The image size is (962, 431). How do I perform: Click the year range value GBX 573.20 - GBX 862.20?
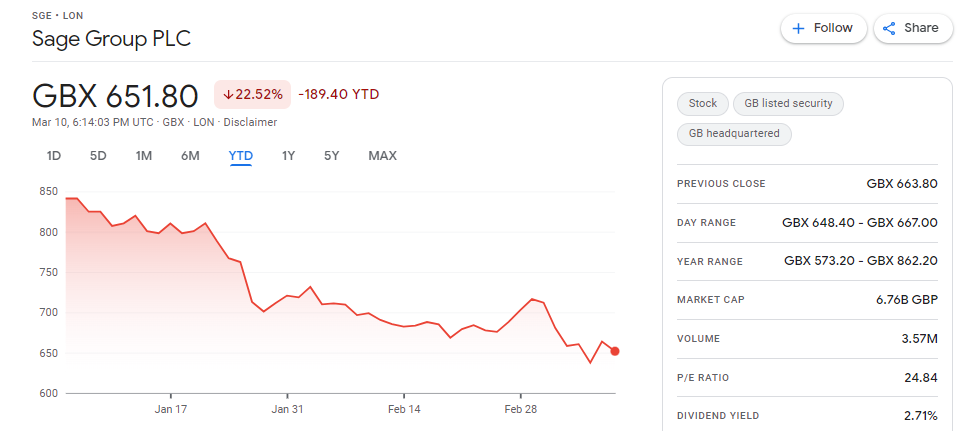[x=861, y=261]
